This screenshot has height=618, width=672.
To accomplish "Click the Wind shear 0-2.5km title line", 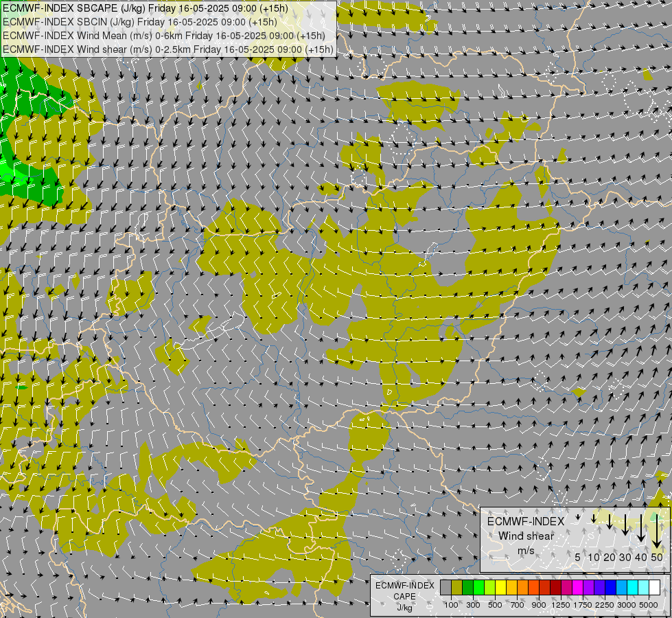I will [x=168, y=49].
